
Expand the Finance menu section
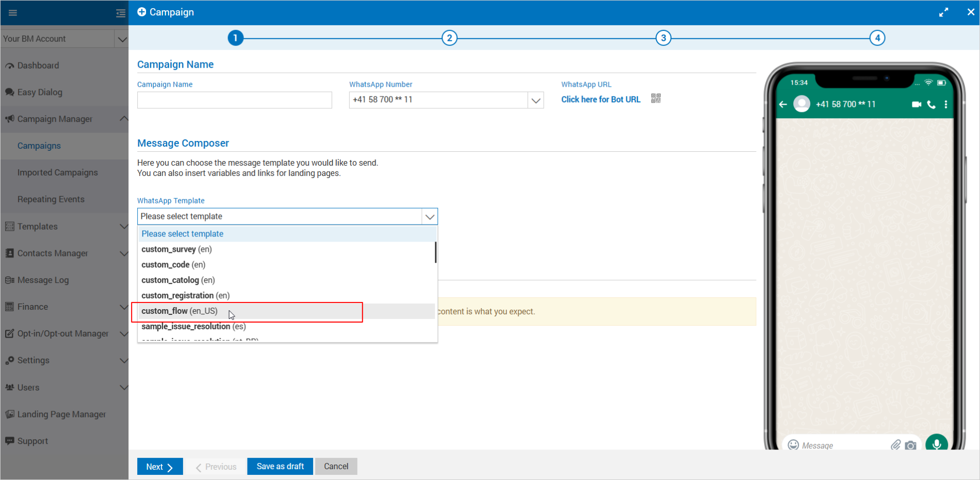click(x=124, y=307)
